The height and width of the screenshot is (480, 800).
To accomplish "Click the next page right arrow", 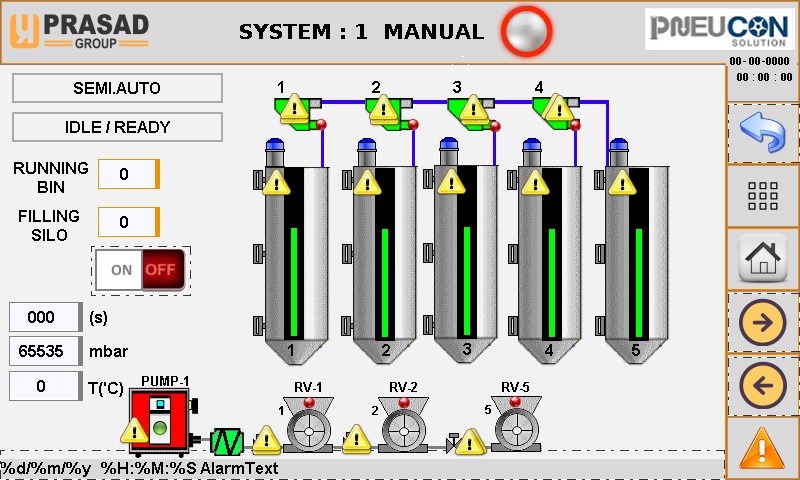I will [x=762, y=322].
